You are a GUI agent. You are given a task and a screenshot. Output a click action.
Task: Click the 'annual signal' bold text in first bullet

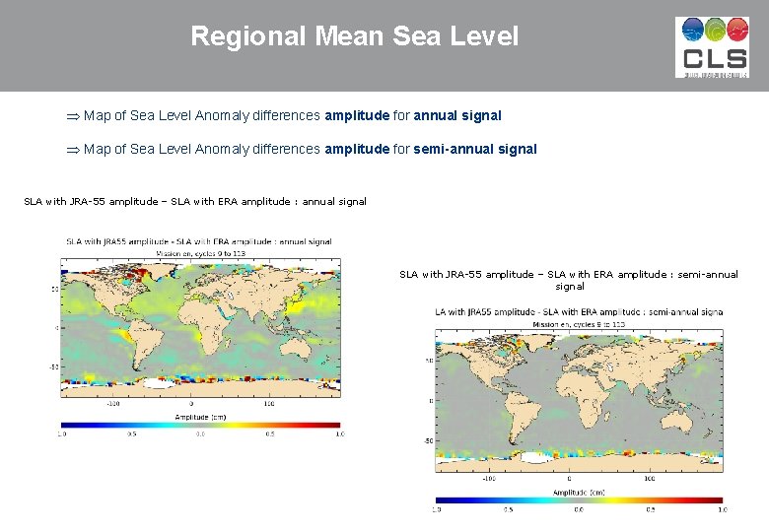[x=457, y=115]
